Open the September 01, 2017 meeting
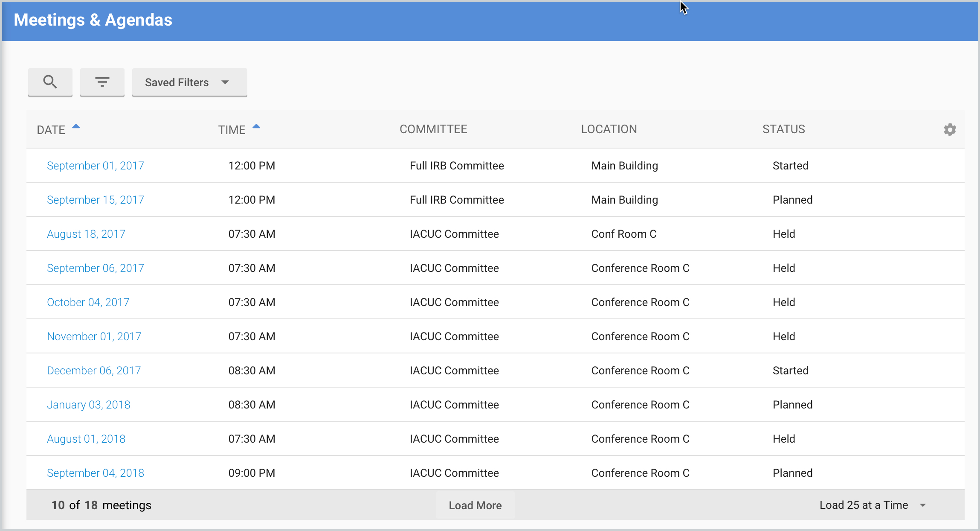The height and width of the screenshot is (531, 980). click(x=95, y=166)
